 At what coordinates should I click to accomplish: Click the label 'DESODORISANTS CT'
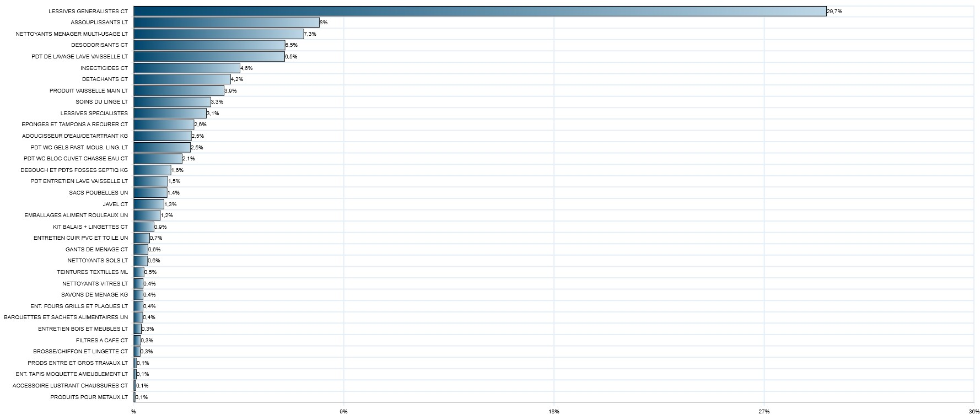[x=99, y=45]
